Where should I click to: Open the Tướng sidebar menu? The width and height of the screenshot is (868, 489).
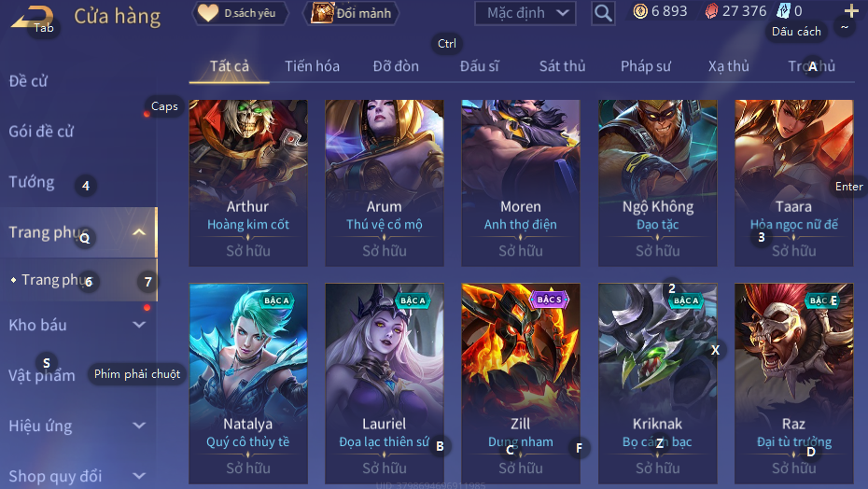[32, 182]
